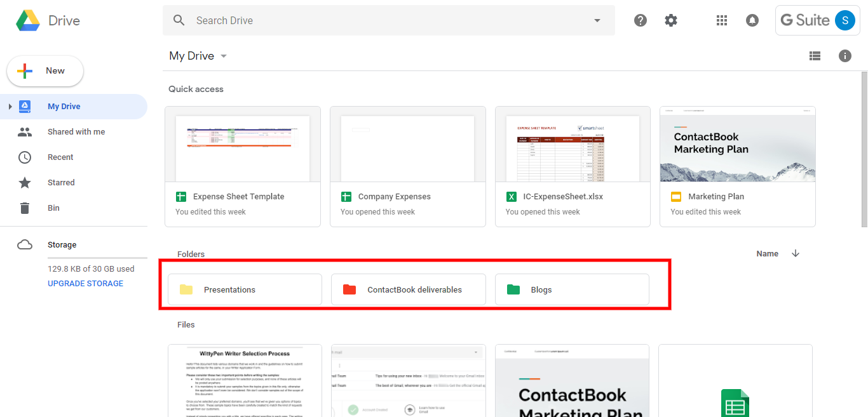868x417 pixels.
Task: Click the Starred star icon
Action: pyautogui.click(x=25, y=183)
